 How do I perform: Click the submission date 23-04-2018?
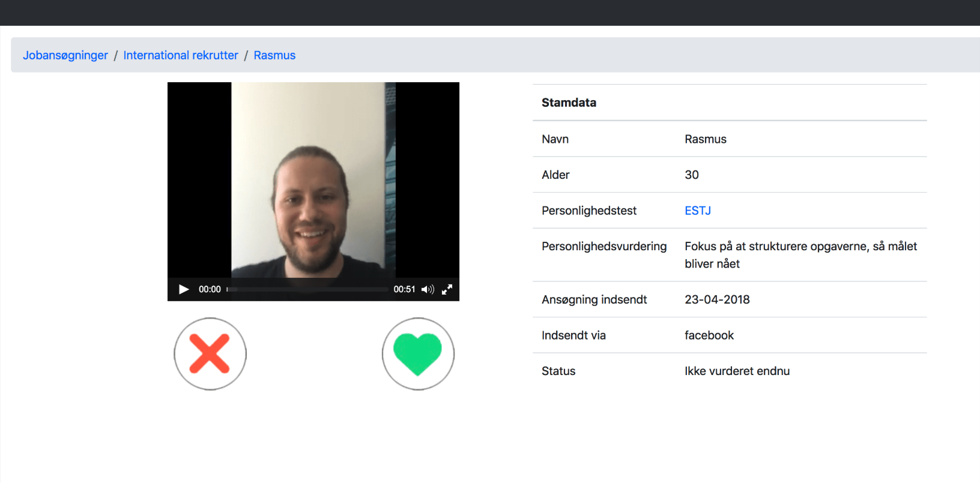pos(717,299)
